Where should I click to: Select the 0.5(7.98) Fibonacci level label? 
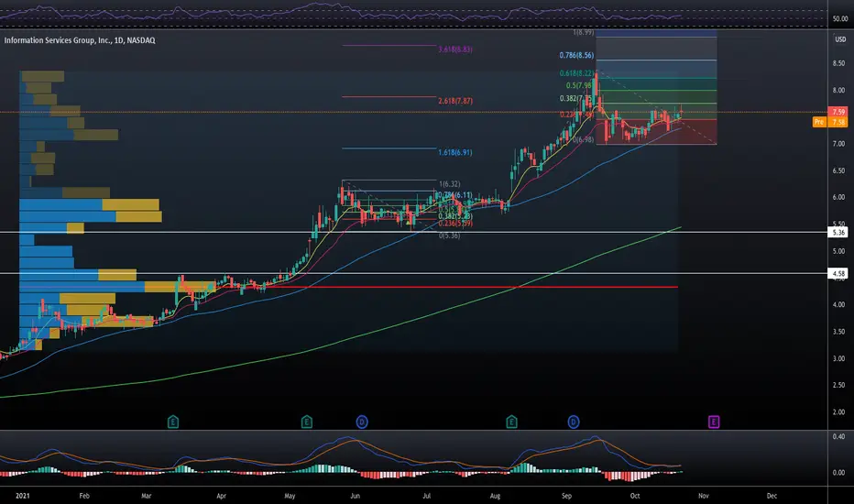(579, 85)
